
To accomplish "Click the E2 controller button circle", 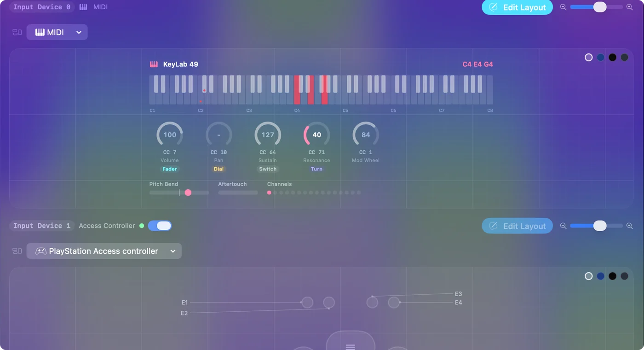I will 329,303.
